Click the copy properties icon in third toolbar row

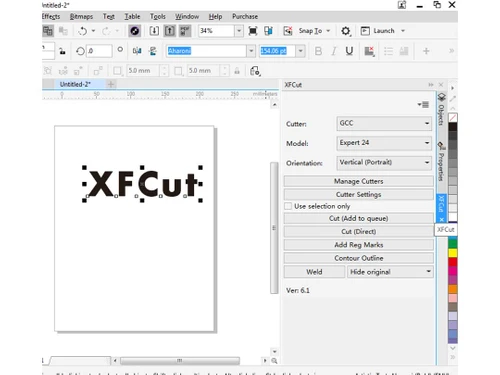click(x=255, y=71)
